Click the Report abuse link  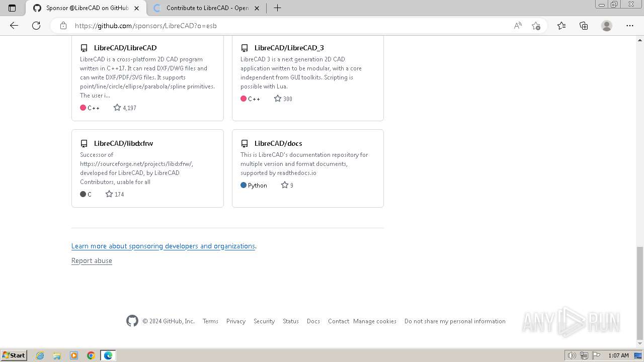click(92, 260)
